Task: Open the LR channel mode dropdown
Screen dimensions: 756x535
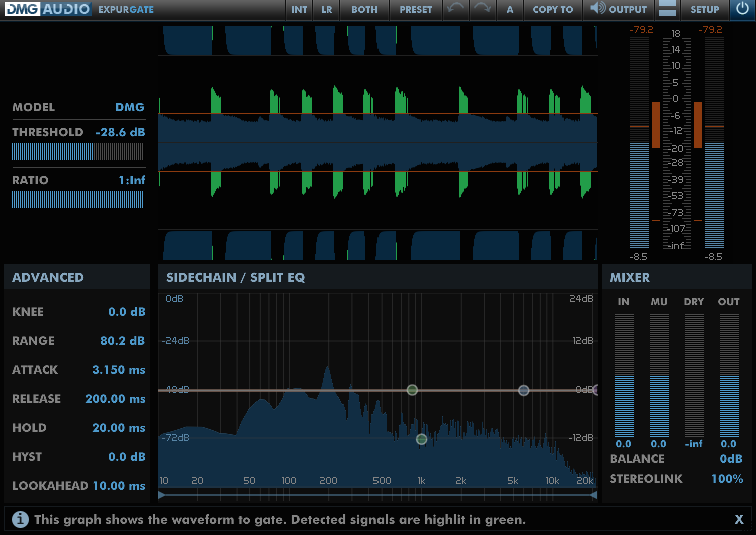Action: point(326,10)
